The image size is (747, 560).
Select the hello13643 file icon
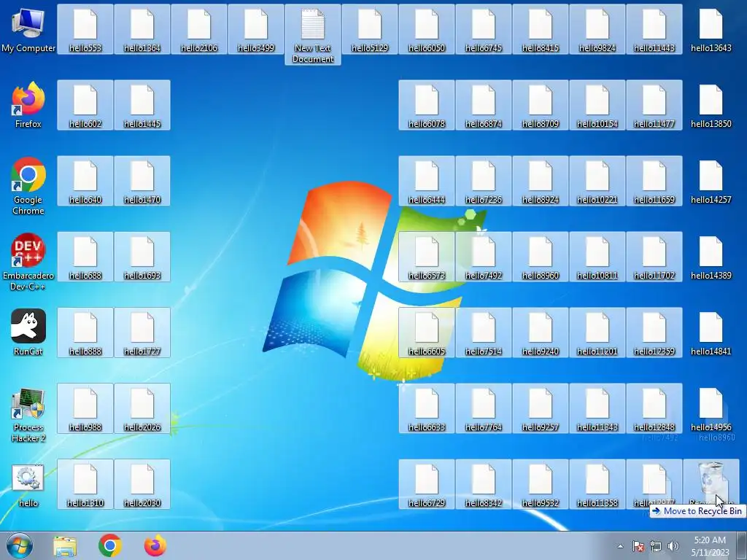coord(711,29)
